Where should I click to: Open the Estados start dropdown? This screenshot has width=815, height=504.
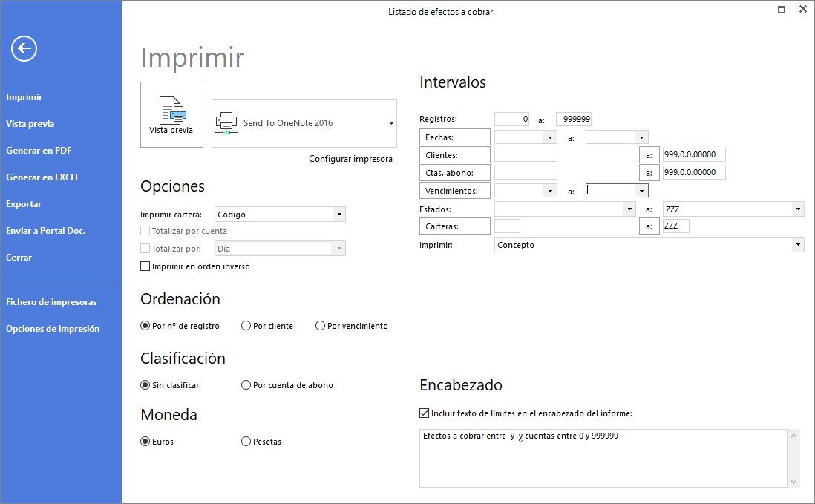click(629, 209)
